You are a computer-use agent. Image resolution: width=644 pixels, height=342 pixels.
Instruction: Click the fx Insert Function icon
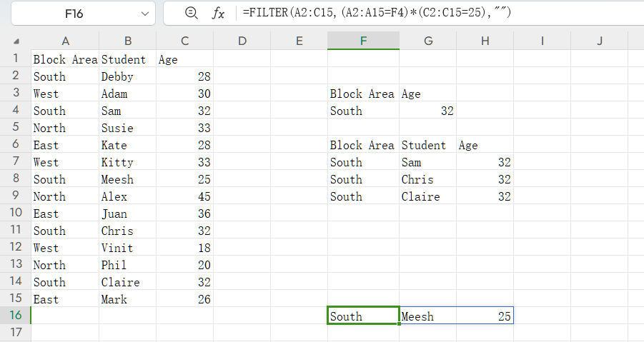[x=219, y=13]
